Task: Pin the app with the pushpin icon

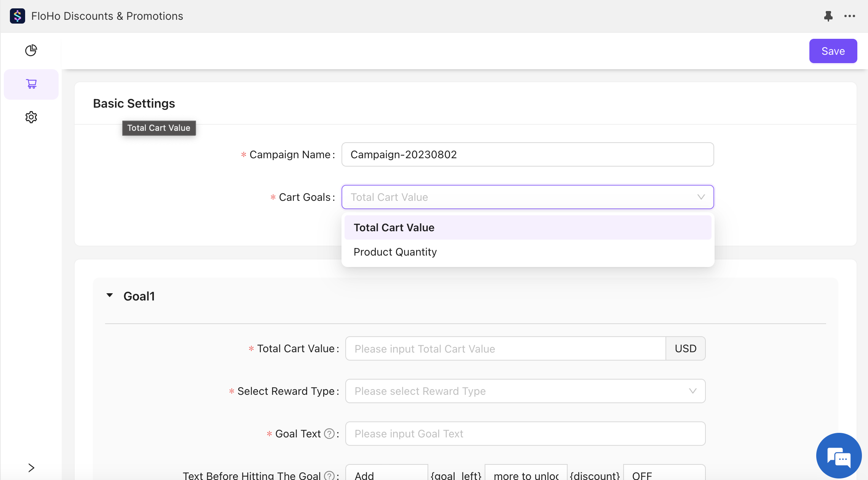Action: [x=828, y=16]
